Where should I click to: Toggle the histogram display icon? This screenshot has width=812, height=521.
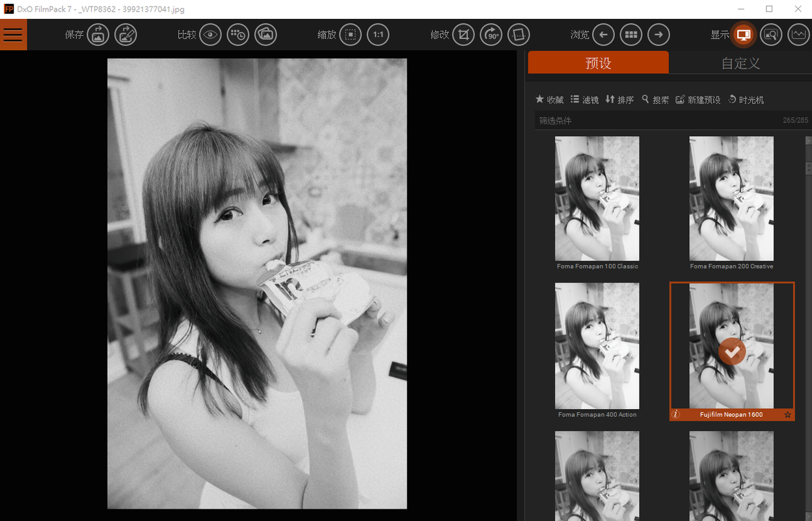(798, 35)
